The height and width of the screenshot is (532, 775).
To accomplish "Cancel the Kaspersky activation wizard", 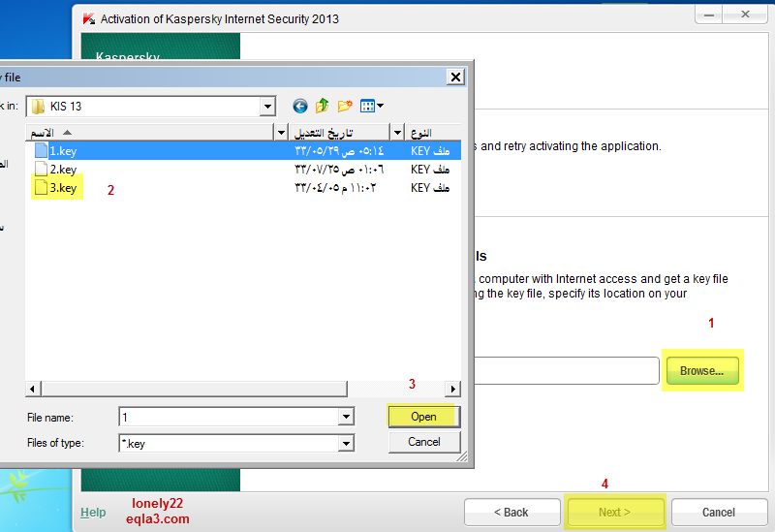I will (719, 513).
